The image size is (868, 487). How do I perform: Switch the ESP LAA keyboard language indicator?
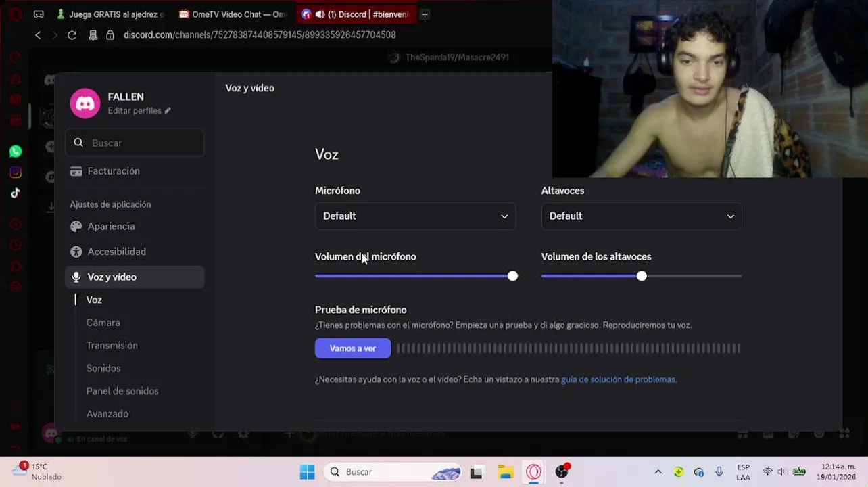pos(743,472)
